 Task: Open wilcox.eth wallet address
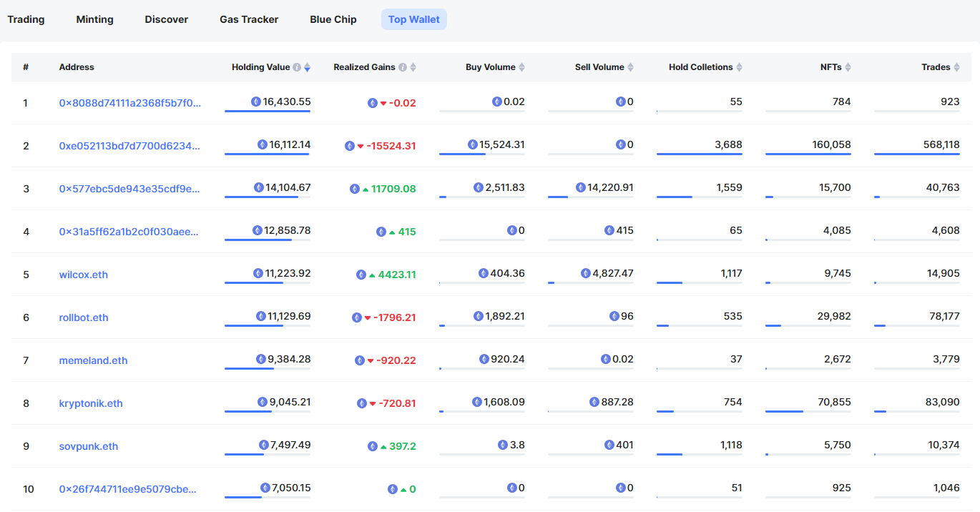(84, 275)
